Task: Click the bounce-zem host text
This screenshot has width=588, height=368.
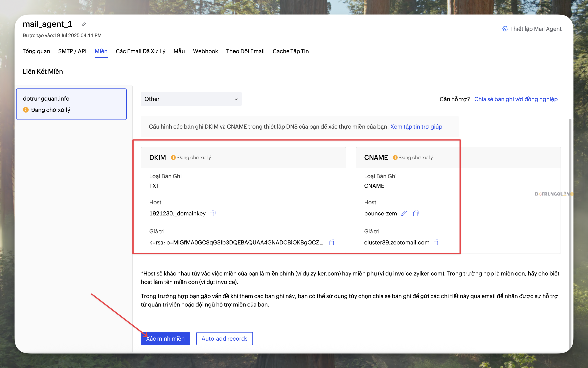Action: (x=380, y=213)
